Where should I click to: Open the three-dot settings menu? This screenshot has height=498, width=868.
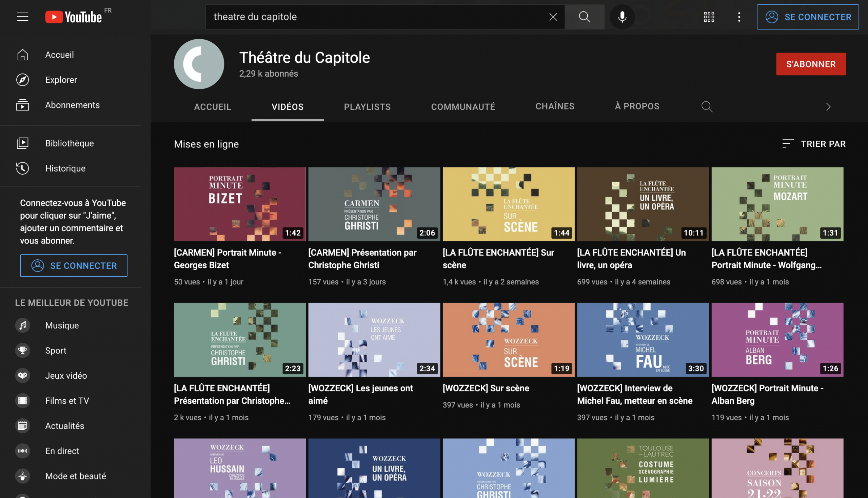point(739,17)
